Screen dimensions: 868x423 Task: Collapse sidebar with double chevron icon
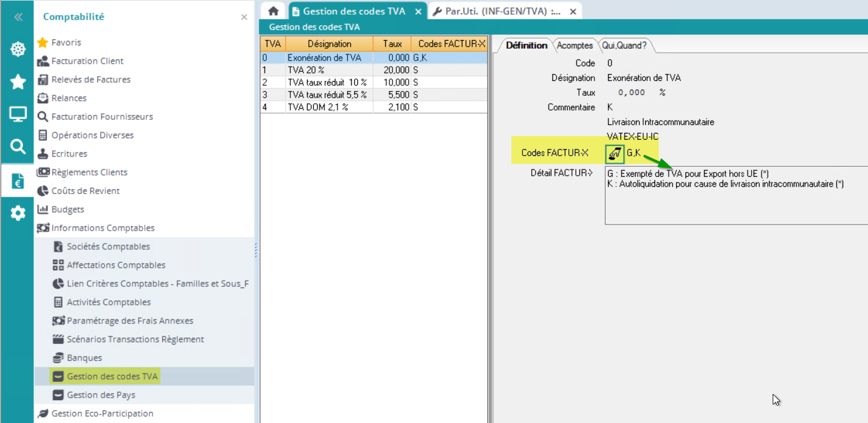[17, 17]
